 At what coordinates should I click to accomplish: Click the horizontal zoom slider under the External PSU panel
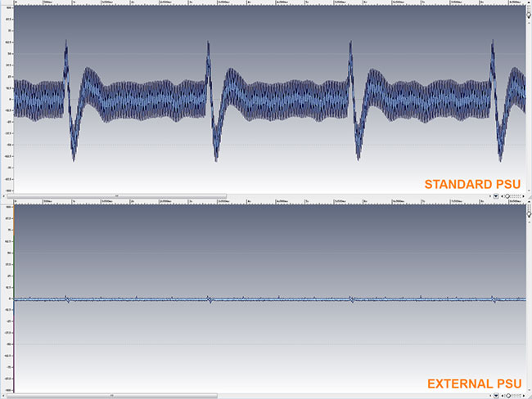tap(513, 396)
